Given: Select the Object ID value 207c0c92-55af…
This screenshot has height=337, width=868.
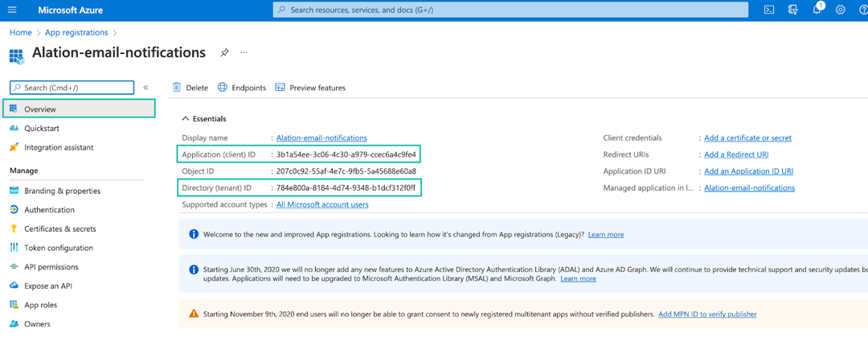Looking at the screenshot, I should point(346,171).
